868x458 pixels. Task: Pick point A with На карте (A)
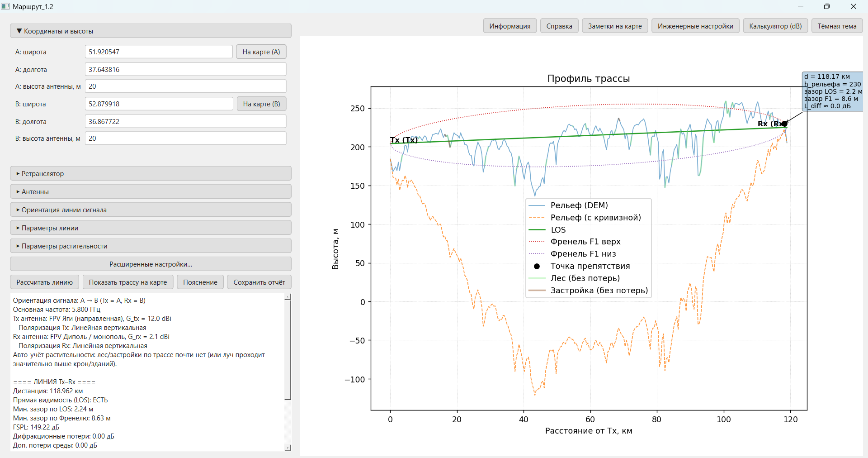tap(261, 52)
